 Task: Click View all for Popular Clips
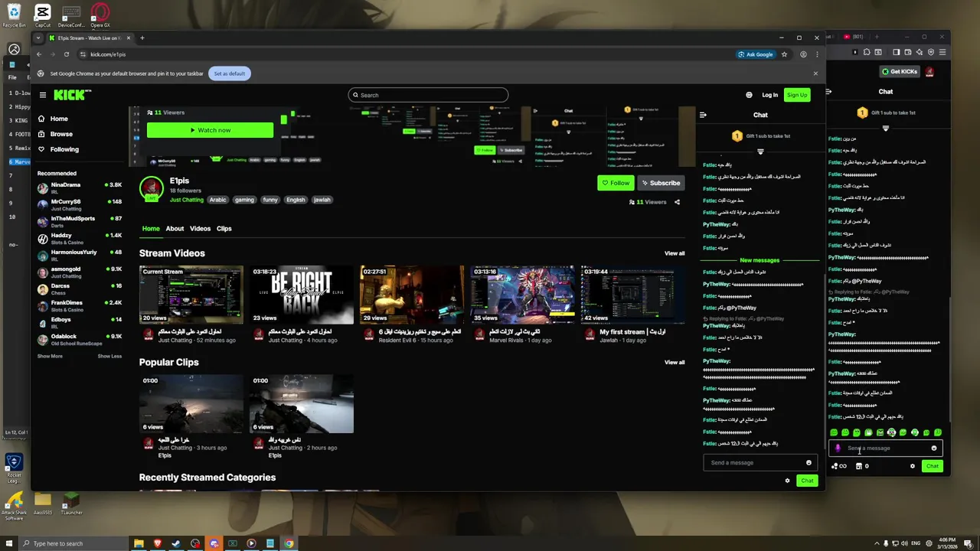[x=675, y=362]
